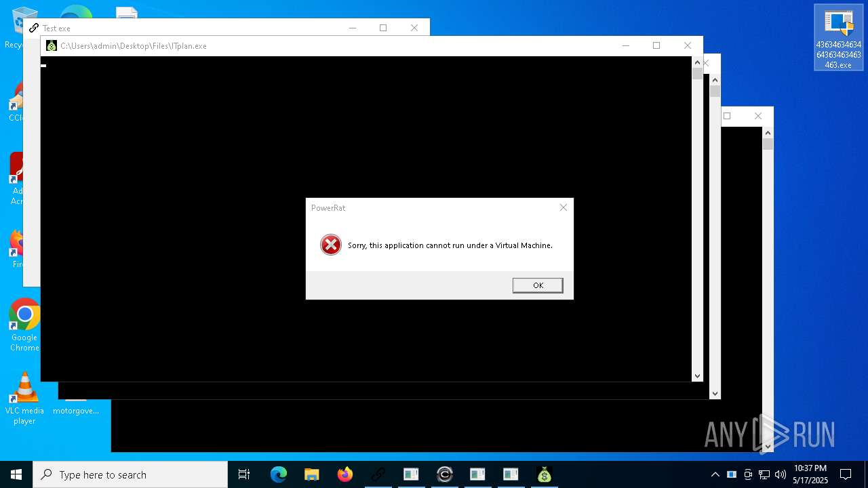Select the 4363463463464363463463463.exe desktop file
This screenshot has height=488, width=868.
[839, 37]
